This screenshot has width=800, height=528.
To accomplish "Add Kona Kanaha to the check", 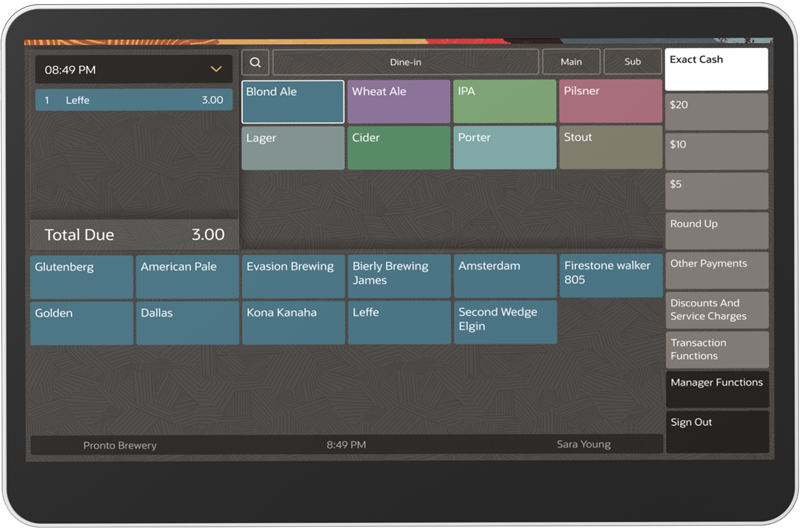I will pos(293,323).
